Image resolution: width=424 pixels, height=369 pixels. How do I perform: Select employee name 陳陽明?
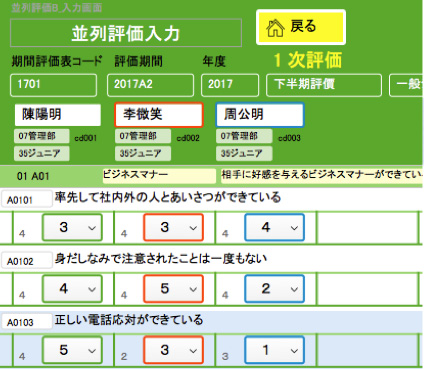pyautogui.click(x=58, y=115)
